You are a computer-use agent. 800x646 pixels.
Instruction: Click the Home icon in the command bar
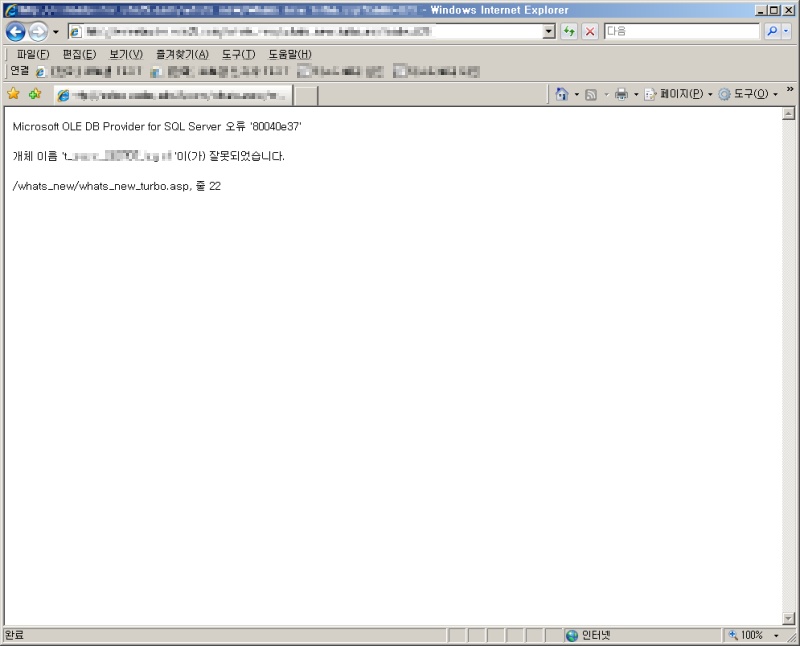[562, 94]
